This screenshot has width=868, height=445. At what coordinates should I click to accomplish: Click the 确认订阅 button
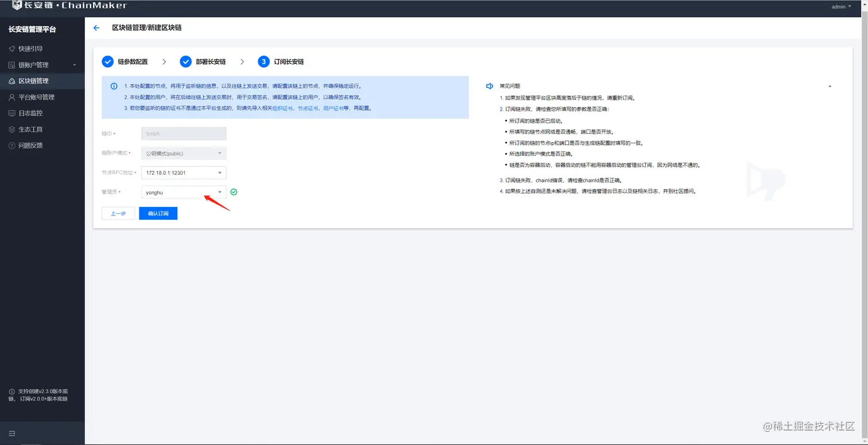(x=158, y=213)
